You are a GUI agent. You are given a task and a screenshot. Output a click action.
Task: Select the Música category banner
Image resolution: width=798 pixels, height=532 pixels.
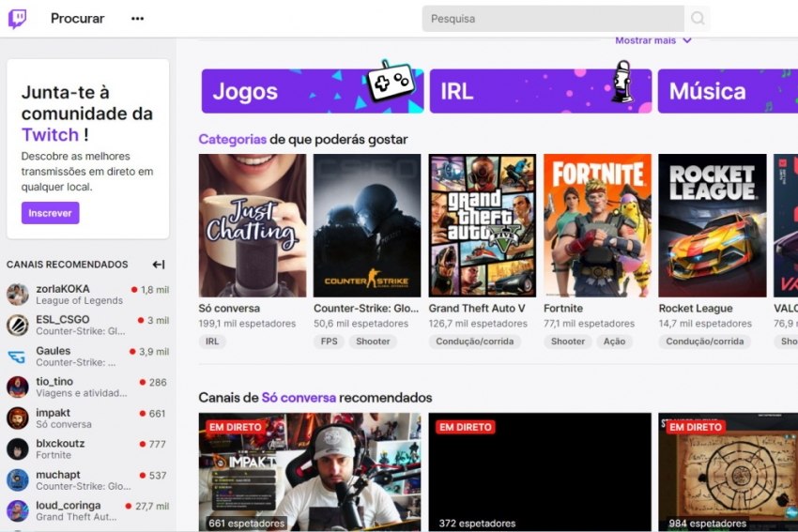(x=728, y=91)
